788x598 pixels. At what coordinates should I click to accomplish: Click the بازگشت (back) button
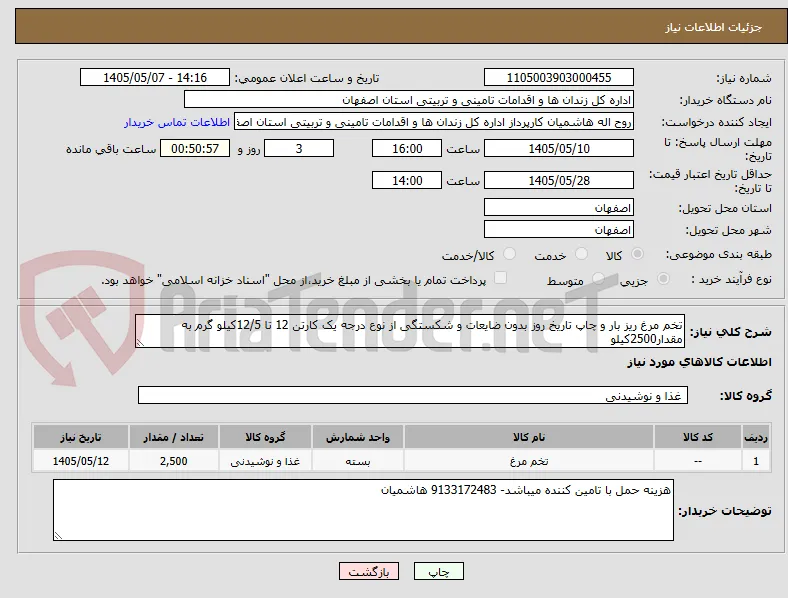click(369, 571)
